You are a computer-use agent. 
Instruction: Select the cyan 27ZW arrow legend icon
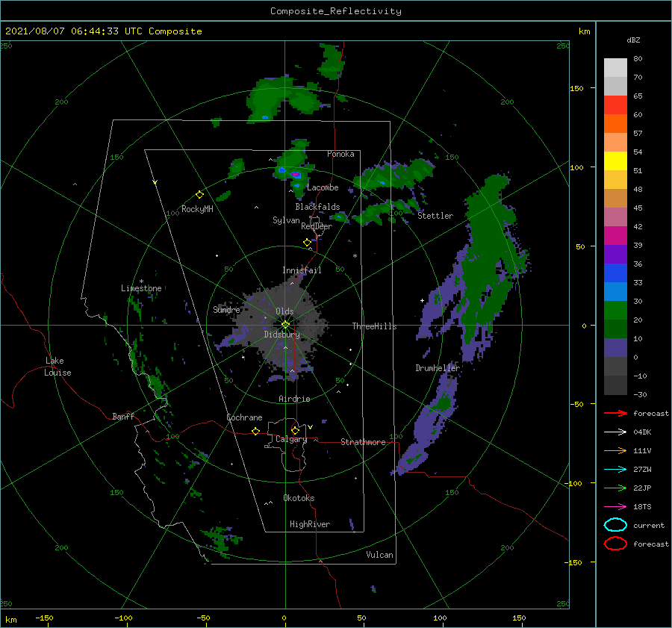tap(615, 470)
